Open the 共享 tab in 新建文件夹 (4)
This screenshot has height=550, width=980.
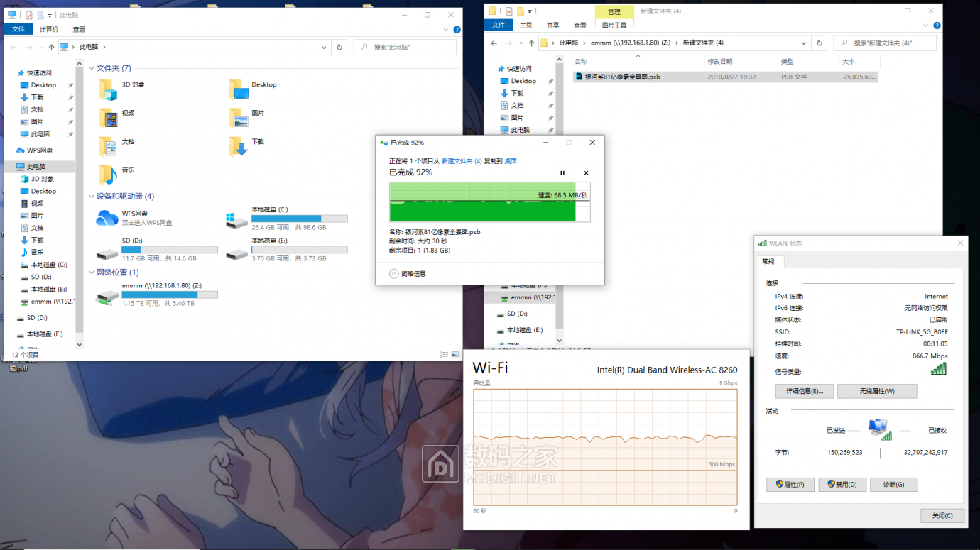click(x=552, y=25)
